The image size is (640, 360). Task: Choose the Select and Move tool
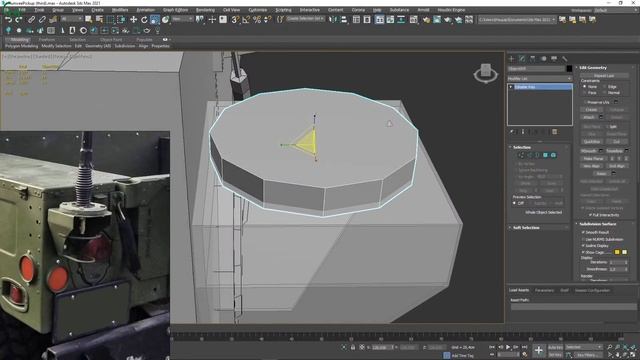(x=133, y=20)
